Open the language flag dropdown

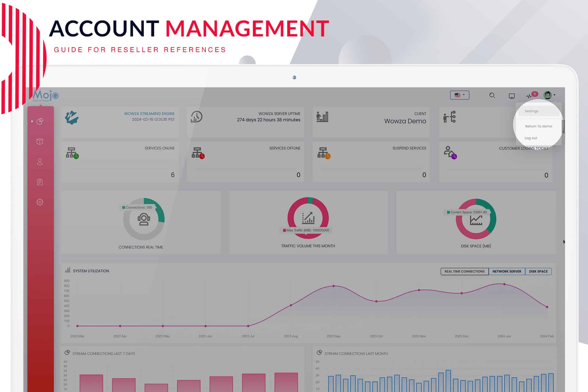(460, 95)
